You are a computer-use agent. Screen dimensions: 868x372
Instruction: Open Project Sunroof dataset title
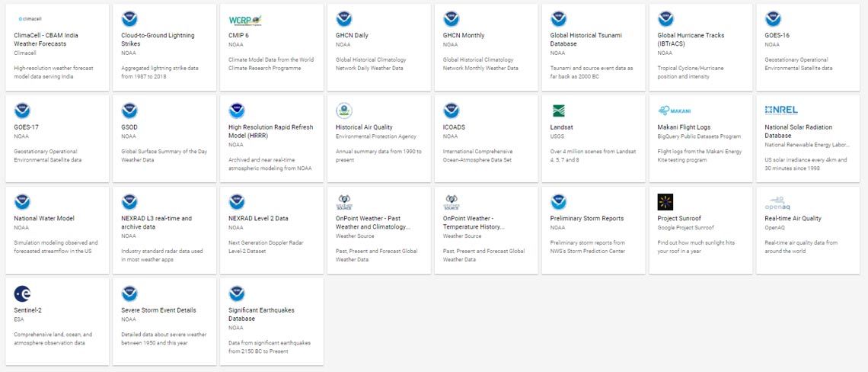coord(679,219)
